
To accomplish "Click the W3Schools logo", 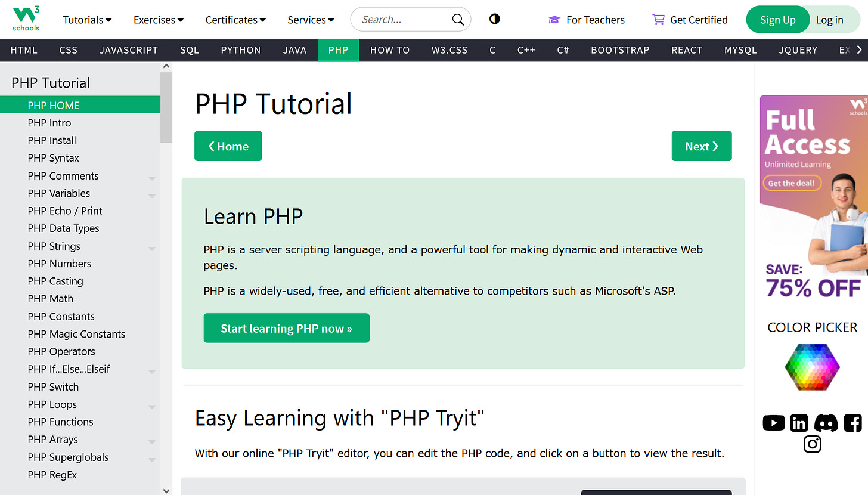I will click(26, 19).
